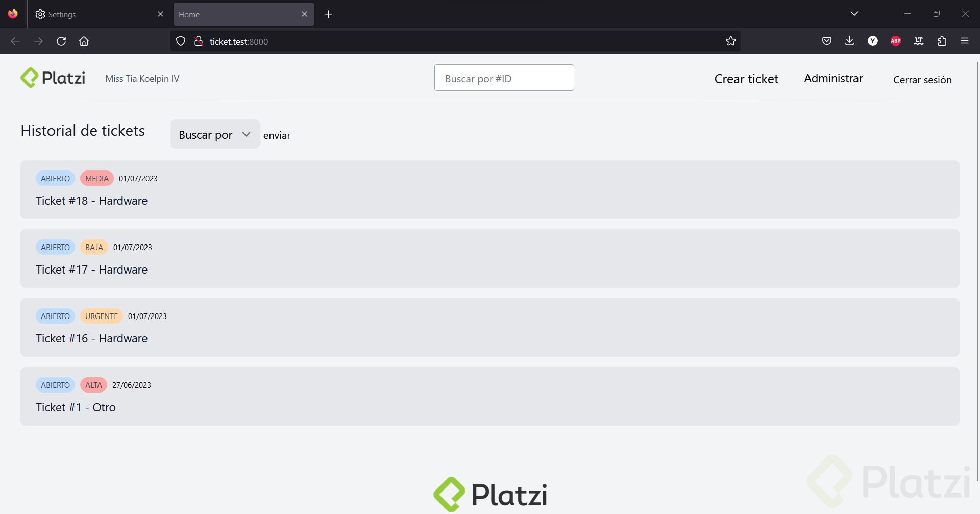Viewport: 980px width, 514px height.
Task: Click the ABIERTO status badge on Ticket #18
Action: [x=55, y=178]
